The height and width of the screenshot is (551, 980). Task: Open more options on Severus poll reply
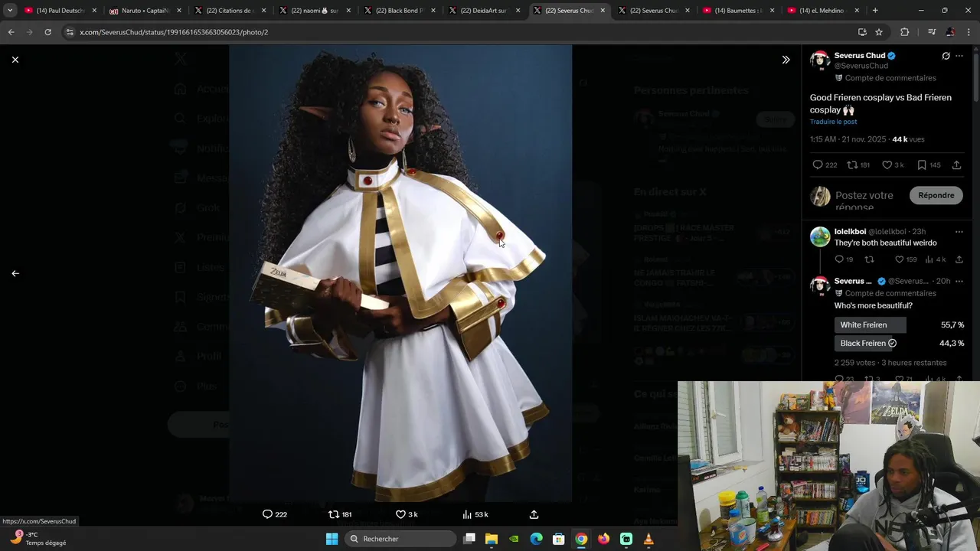pos(959,282)
